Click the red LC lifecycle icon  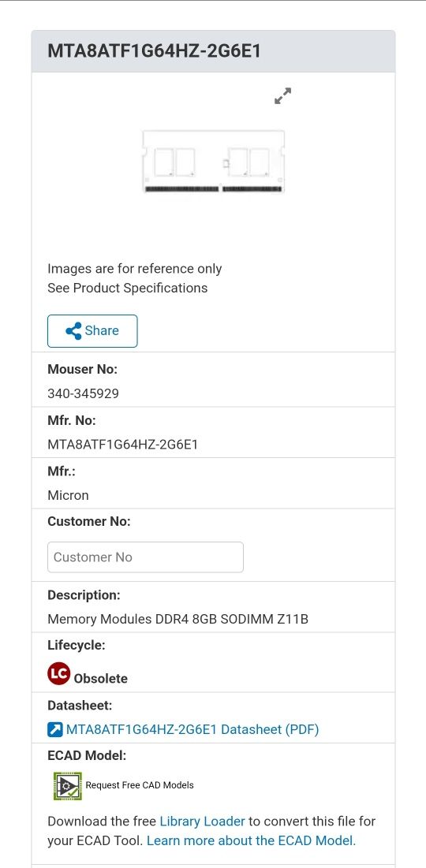coord(58,674)
